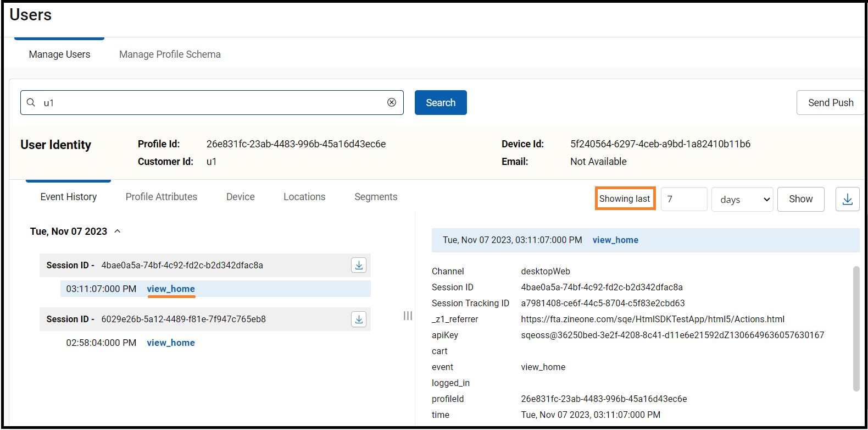Select the Event History tab
Screen dimensions: 868x430
click(69, 197)
